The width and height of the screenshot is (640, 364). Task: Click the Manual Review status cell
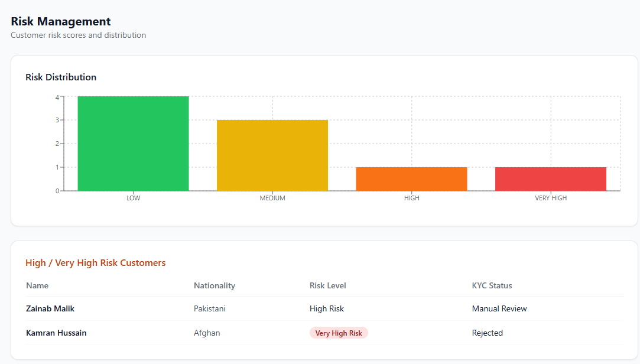pyautogui.click(x=499, y=309)
